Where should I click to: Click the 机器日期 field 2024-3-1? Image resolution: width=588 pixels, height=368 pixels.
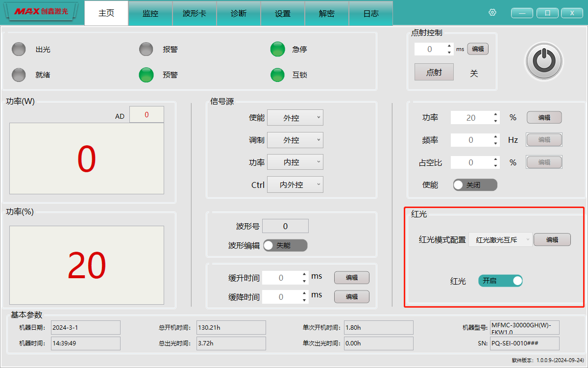pyautogui.click(x=86, y=327)
